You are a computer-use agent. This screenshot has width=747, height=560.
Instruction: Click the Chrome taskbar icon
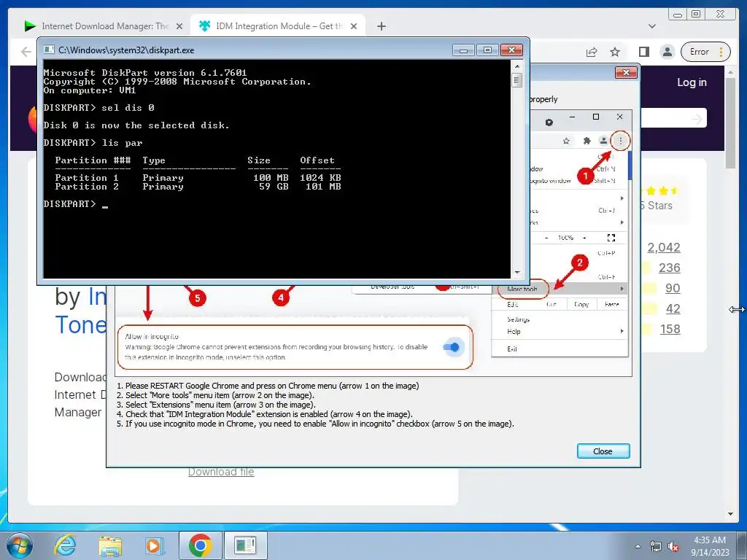[x=200, y=545]
